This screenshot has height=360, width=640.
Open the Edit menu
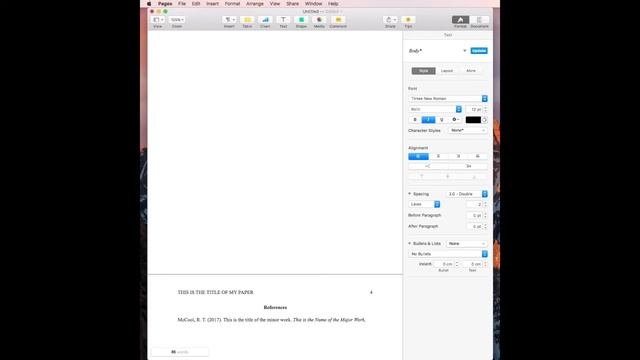[196, 4]
